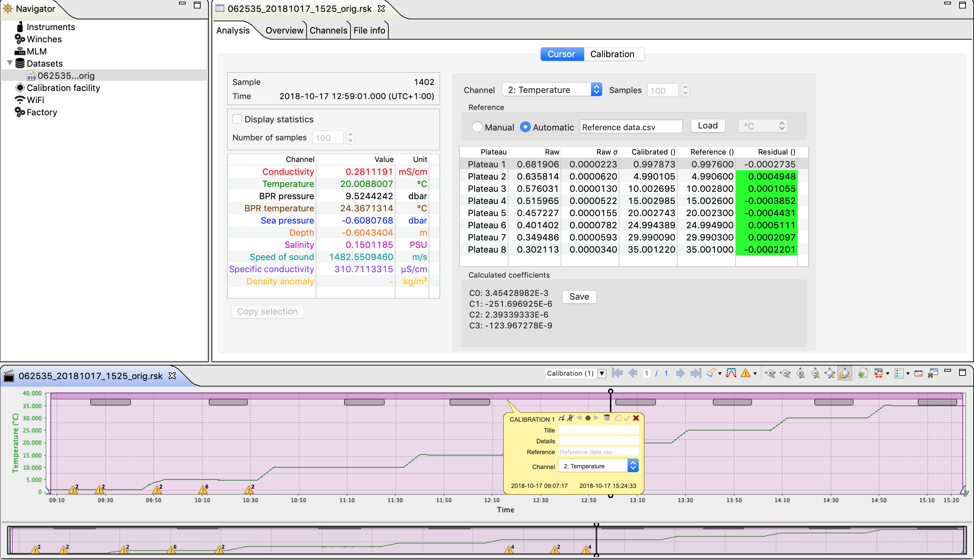Select the Manual reference radio button
Screen dimensions: 974x560
[477, 127]
